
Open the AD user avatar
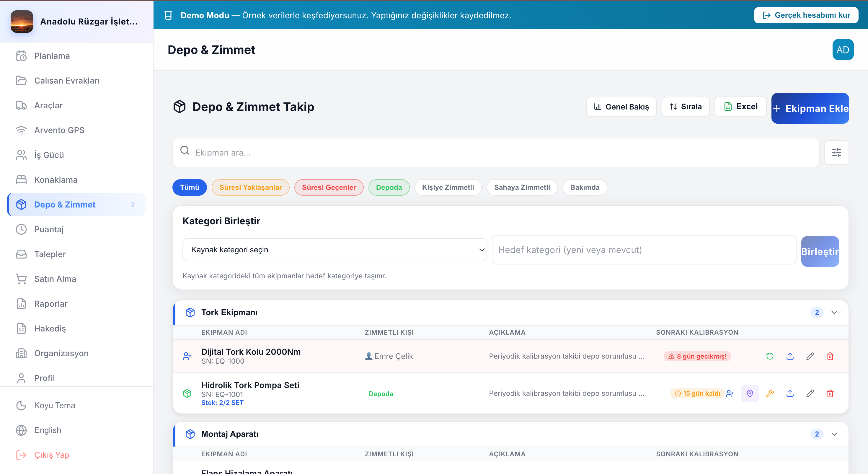[x=843, y=50]
